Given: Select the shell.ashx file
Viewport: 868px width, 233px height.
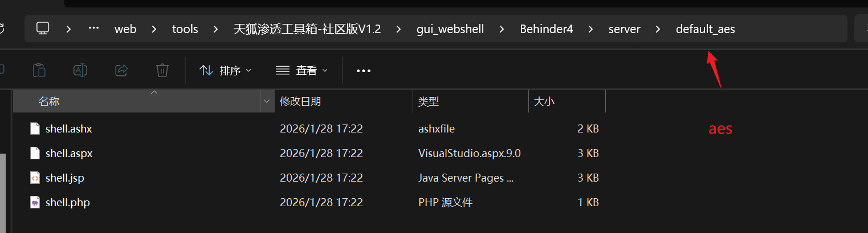Looking at the screenshot, I should click(69, 129).
